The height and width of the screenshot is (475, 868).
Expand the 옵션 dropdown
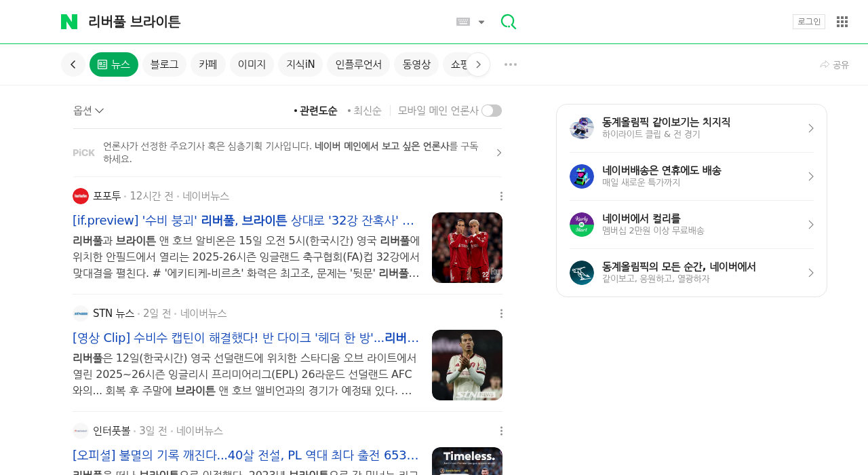point(88,111)
